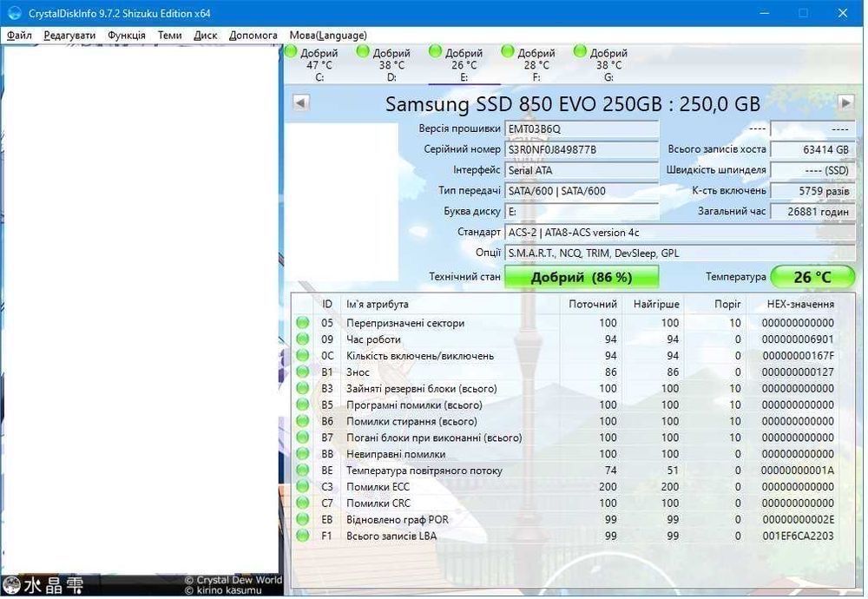Click the 26 °C temperature button
This screenshot has height=599, width=868.
812,277
